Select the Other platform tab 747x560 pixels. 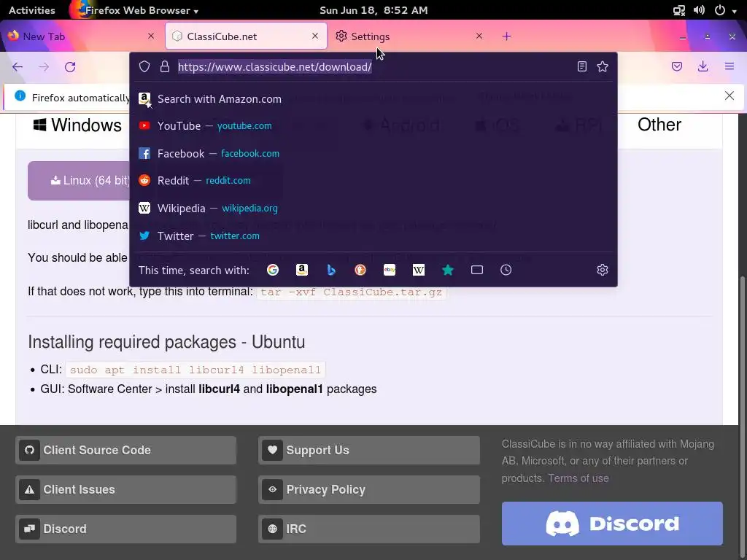click(659, 125)
